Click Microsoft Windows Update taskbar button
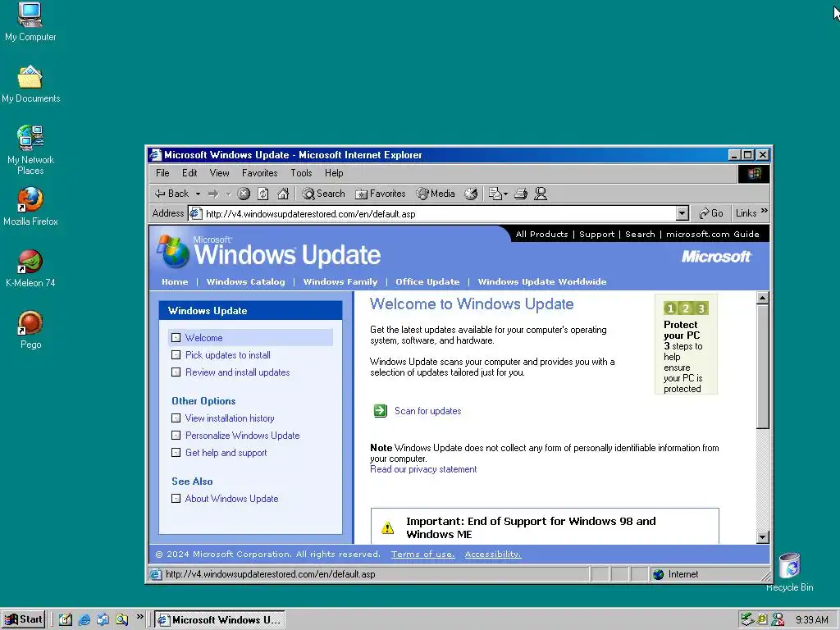 tap(220, 619)
